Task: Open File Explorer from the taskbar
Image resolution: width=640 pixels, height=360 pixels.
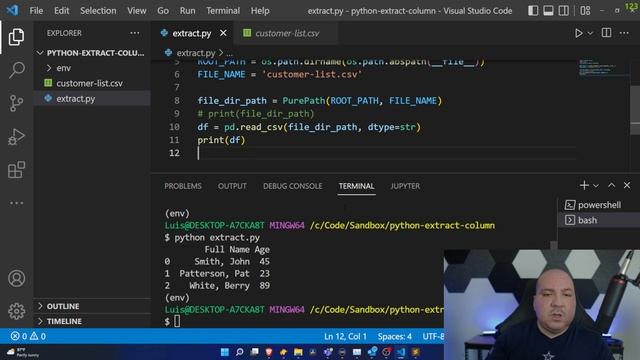Action: (x=298, y=352)
